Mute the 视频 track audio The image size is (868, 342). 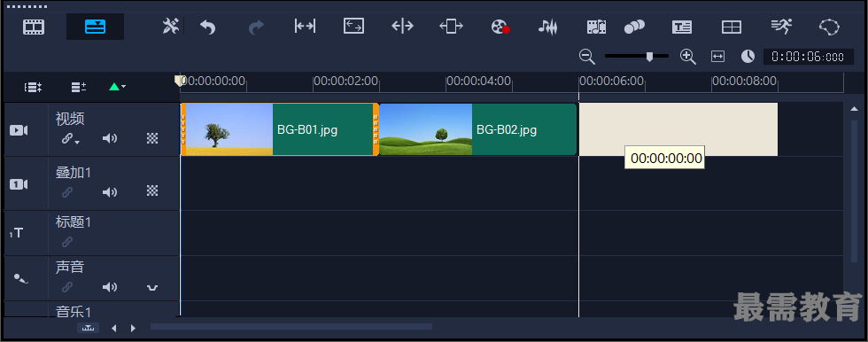(x=110, y=138)
